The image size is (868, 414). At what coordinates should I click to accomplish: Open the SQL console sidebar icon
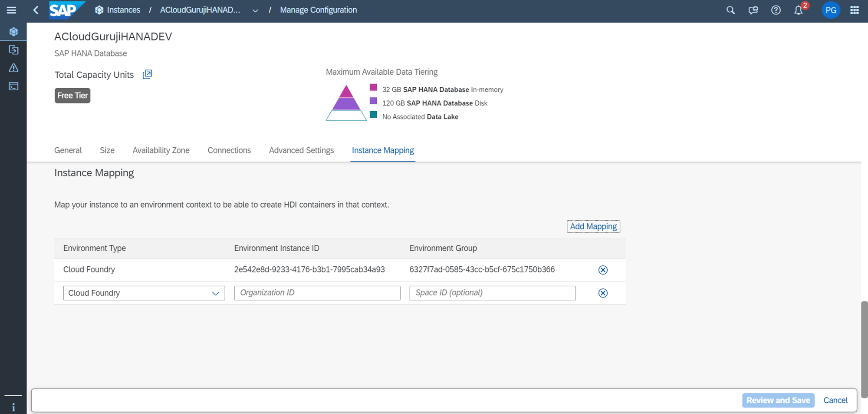13,86
